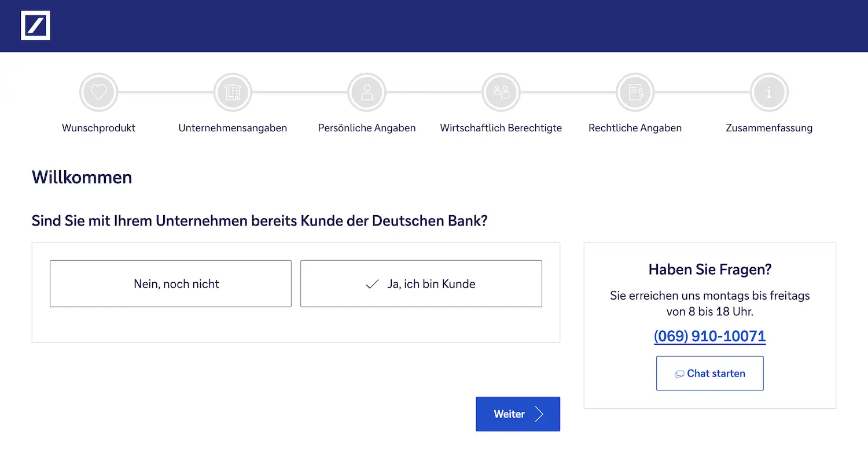Click the Rechtliche Angaben step label
The height and width of the screenshot is (454, 868).
click(635, 128)
